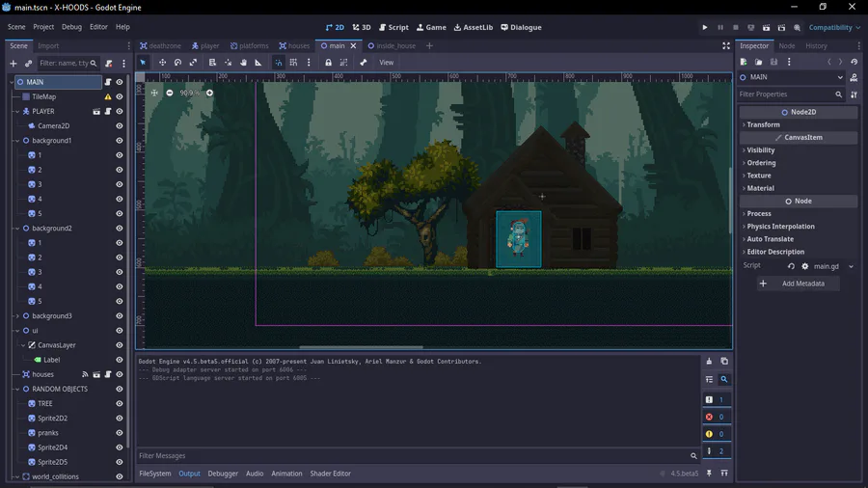Add a new child node with plus icon

click(14, 64)
